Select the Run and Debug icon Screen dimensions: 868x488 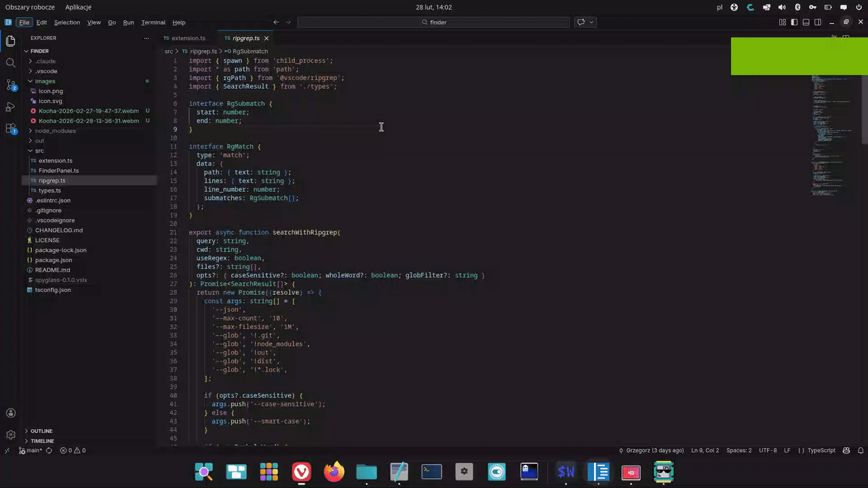click(x=10, y=106)
